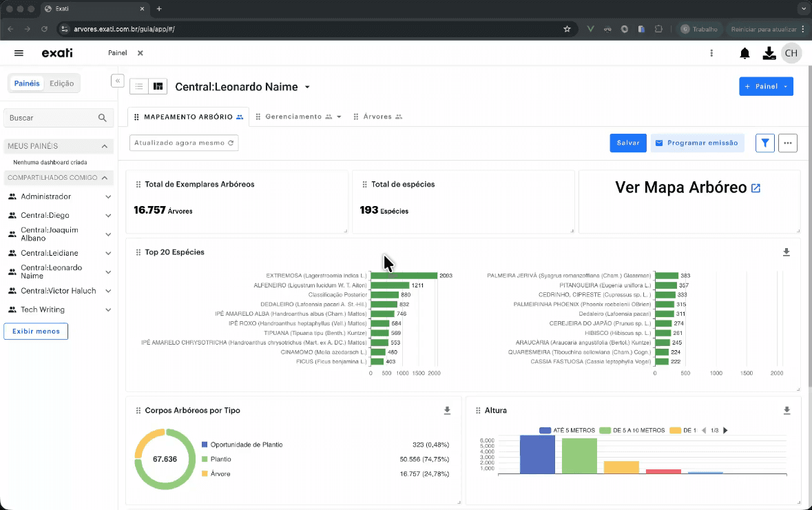Click the Salvar button
Screen dimensions: 812x510
coord(627,143)
